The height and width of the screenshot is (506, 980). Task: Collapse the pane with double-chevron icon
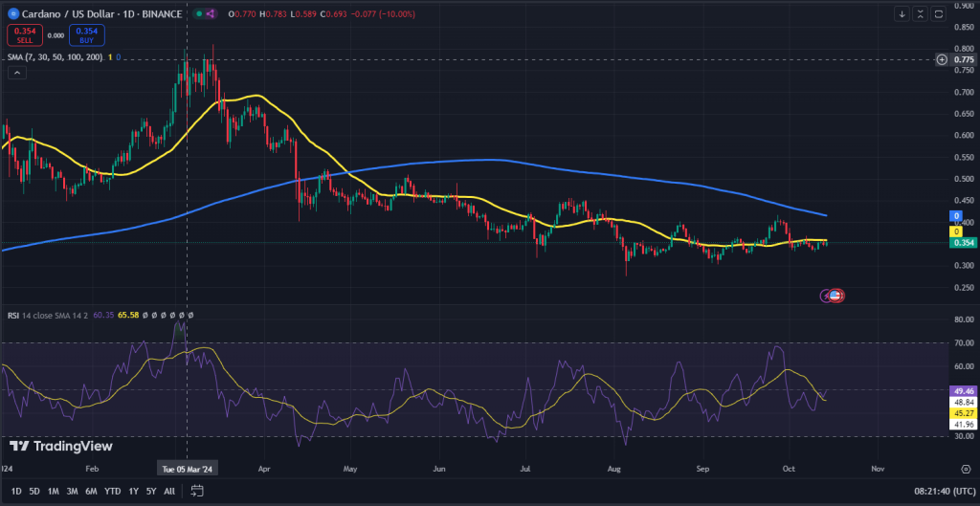pos(920,13)
